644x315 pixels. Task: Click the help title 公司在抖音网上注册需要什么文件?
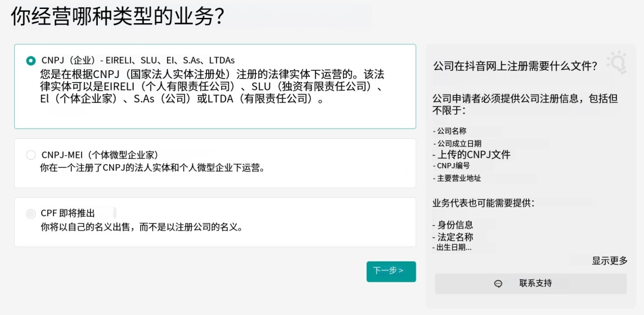[x=515, y=66]
